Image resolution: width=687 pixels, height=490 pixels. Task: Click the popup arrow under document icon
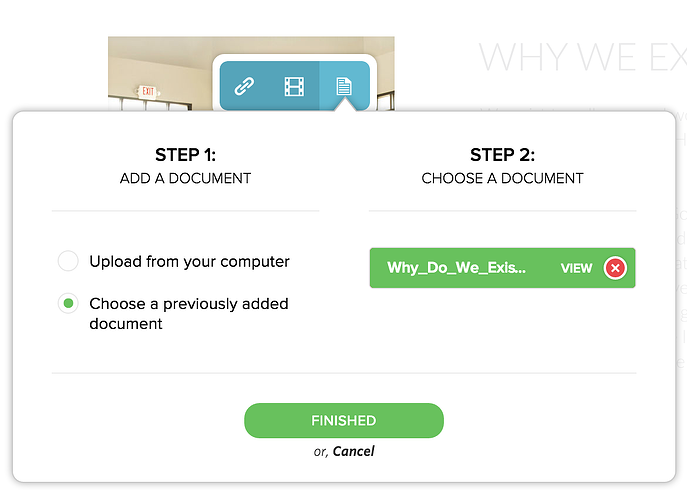point(345,105)
